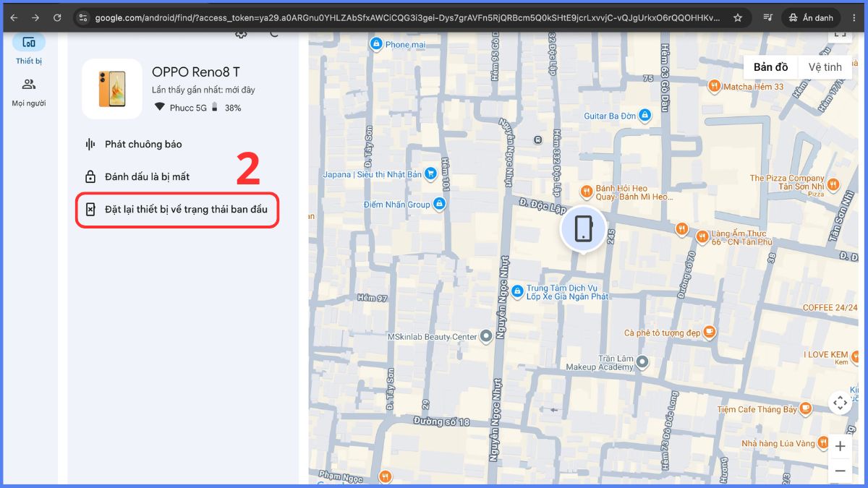
Task: Select the Thiết bị sidebar tab
Action: coord(29,49)
